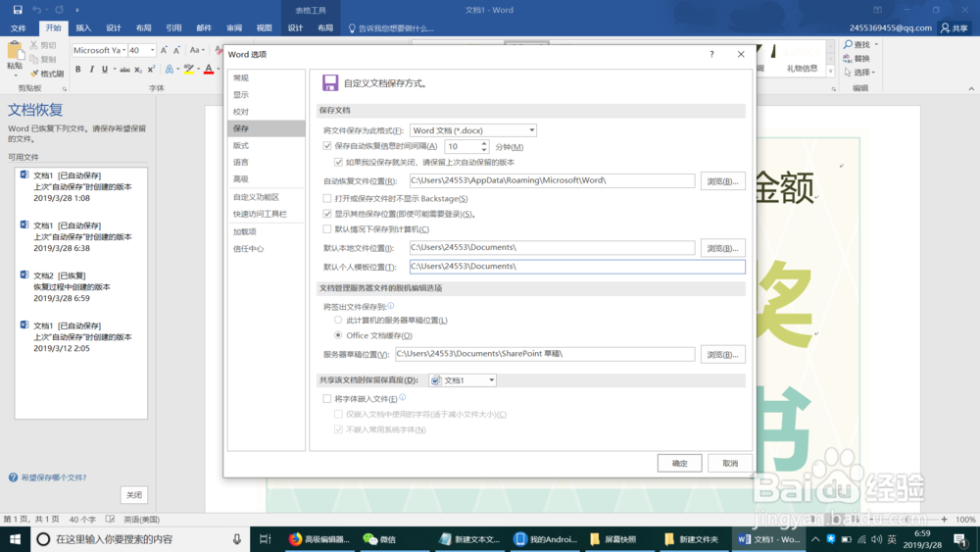Expand the styles gallery More arrow
Screen dimensions: 980x552
click(x=831, y=72)
